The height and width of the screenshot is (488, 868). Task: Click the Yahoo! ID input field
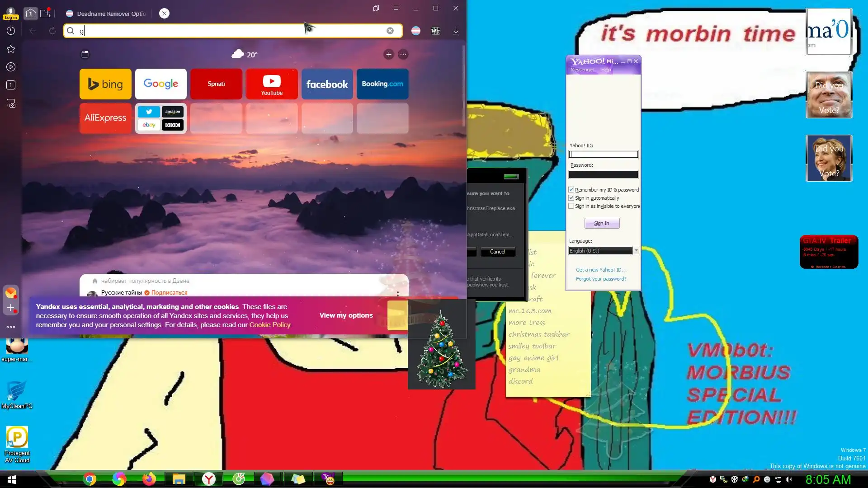pyautogui.click(x=603, y=155)
